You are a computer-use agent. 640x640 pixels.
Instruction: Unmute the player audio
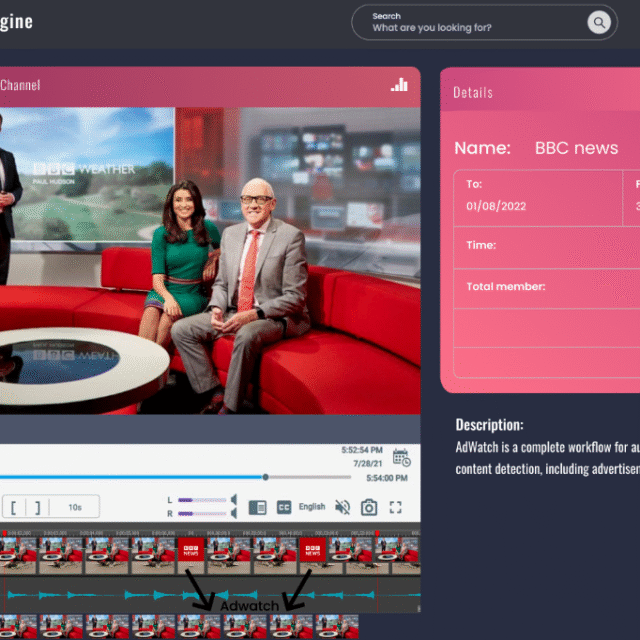click(342, 507)
